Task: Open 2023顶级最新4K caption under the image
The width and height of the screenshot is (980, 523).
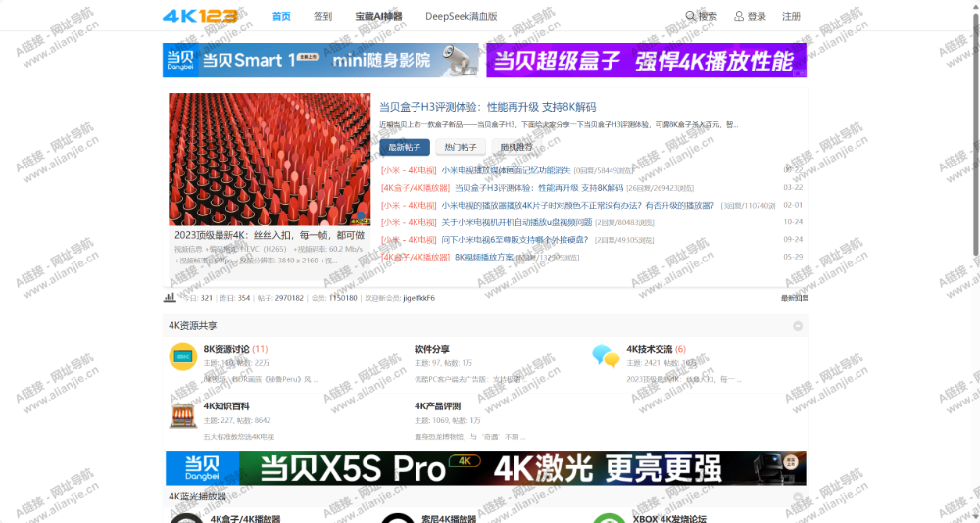Action: (x=269, y=236)
